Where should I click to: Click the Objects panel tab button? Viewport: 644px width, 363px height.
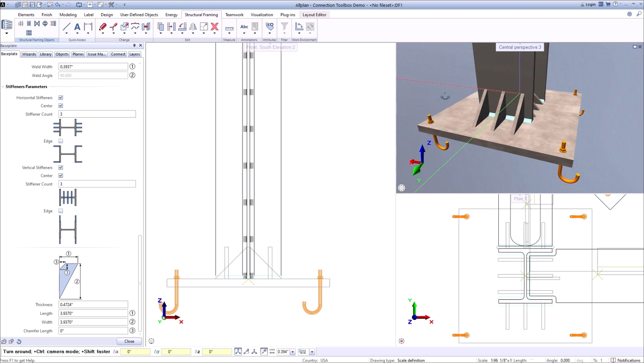tap(62, 54)
